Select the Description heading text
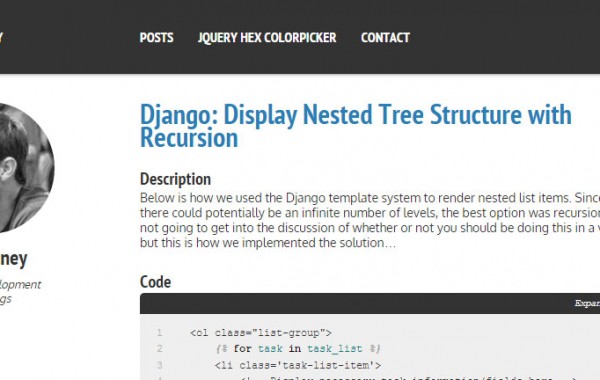This screenshot has height=380, width=600. 175,179
